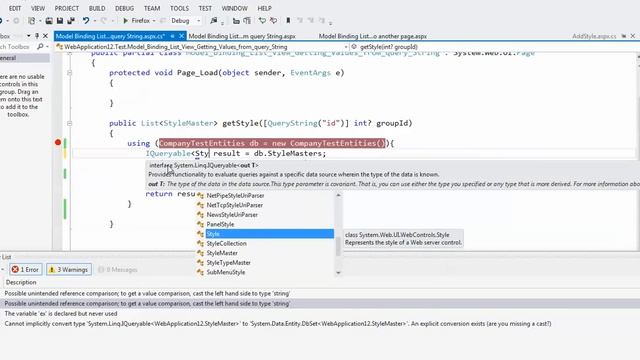Undo the last edit with Undo icon
This screenshot has width=640, height=360.
(86, 20)
